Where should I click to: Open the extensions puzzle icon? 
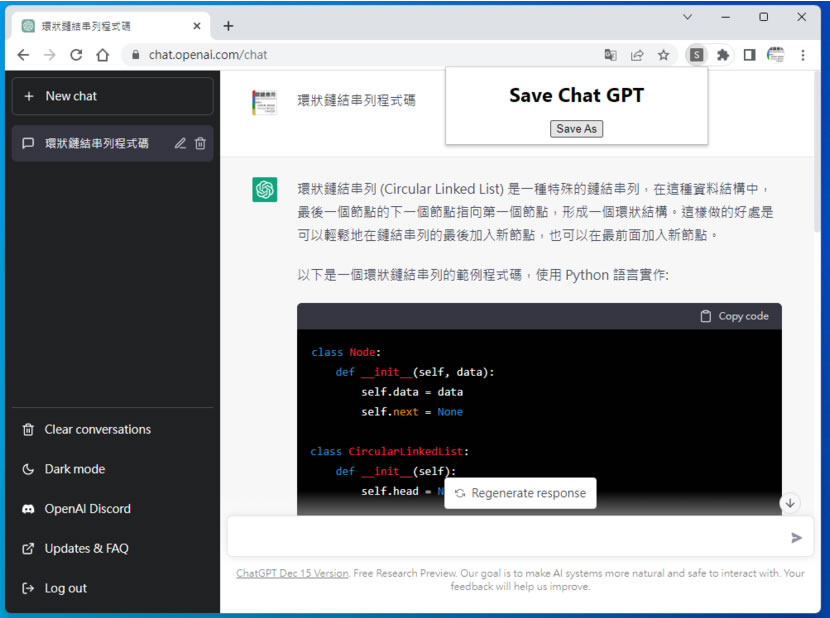[x=723, y=55]
